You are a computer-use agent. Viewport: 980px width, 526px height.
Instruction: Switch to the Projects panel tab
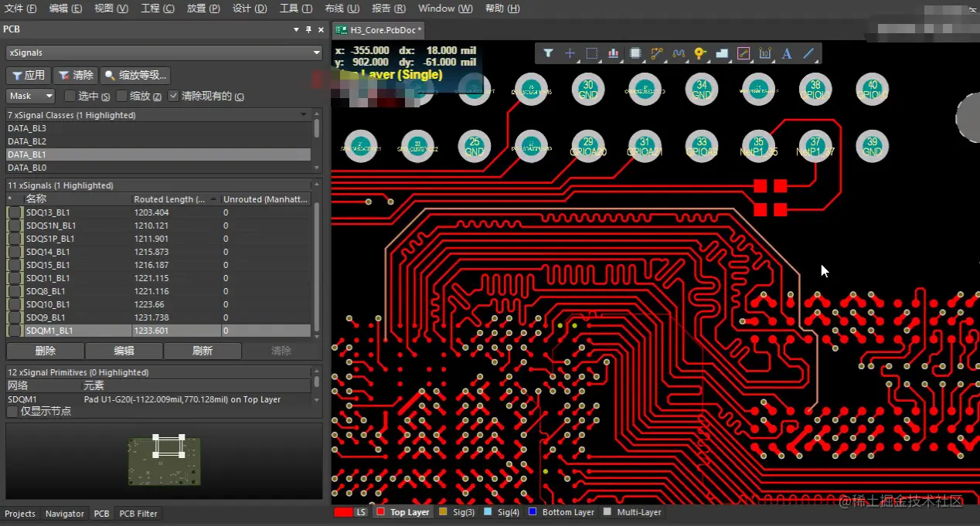pyautogui.click(x=20, y=514)
